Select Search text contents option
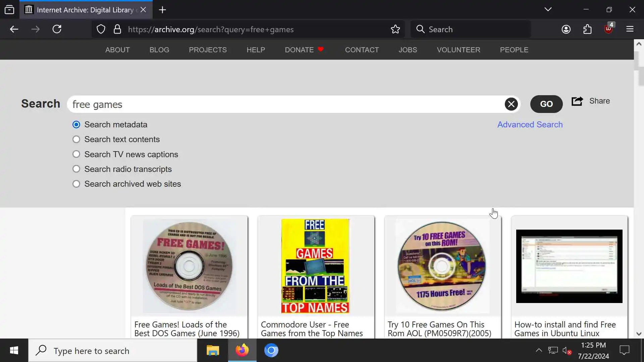 (x=76, y=139)
